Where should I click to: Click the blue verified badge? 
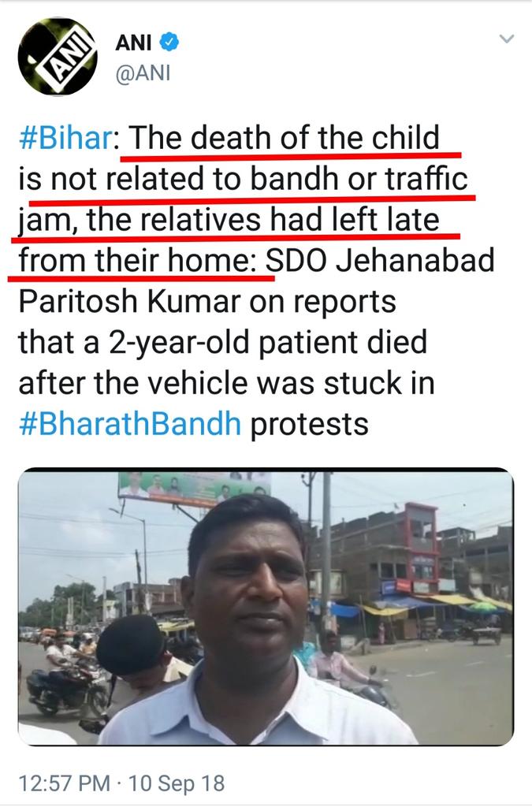point(169,42)
